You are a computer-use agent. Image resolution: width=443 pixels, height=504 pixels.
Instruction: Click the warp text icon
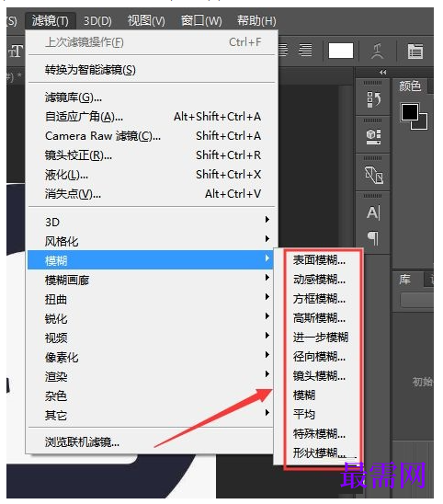point(378,52)
